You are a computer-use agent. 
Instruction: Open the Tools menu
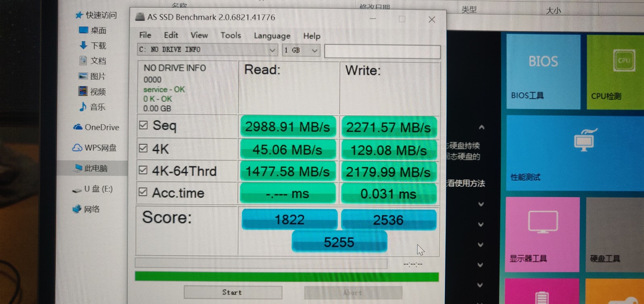click(231, 35)
